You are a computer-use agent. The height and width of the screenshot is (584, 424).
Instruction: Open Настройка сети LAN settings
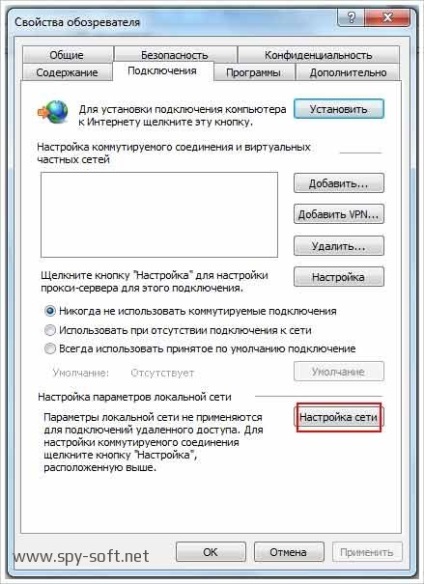339,418
